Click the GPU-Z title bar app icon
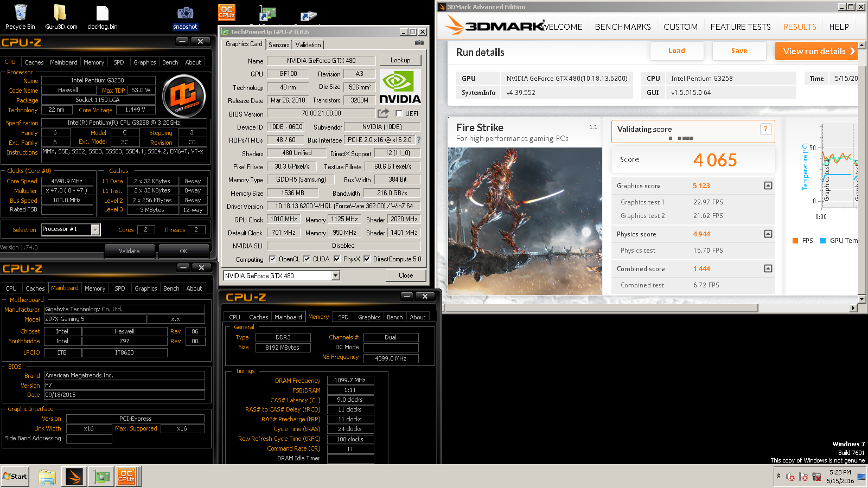Screen dimensions: 868x488 (225, 32)
